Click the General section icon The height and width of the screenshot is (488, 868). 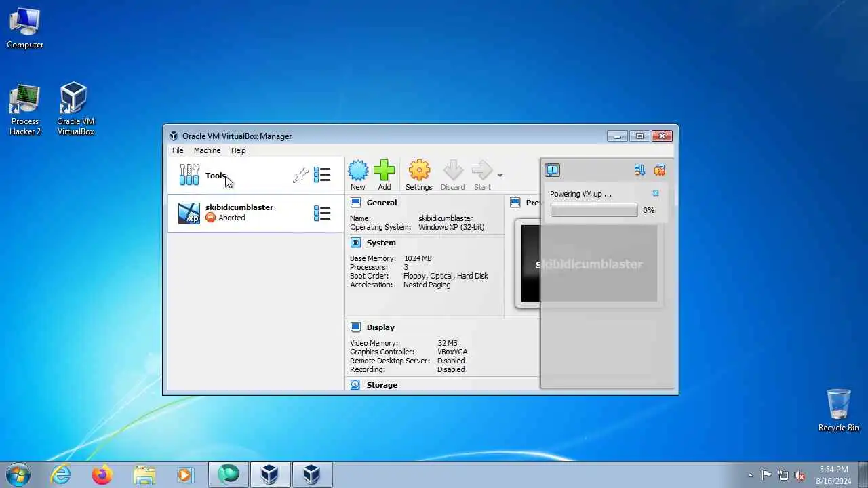pos(355,203)
